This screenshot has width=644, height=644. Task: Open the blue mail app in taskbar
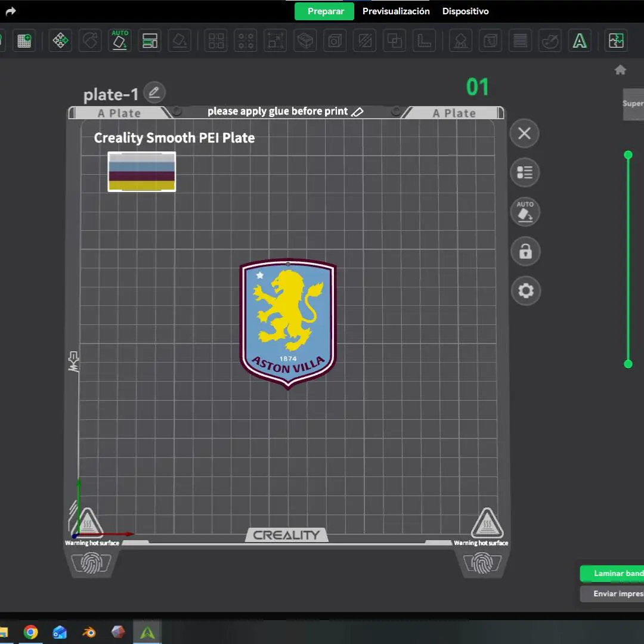pyautogui.click(x=60, y=632)
